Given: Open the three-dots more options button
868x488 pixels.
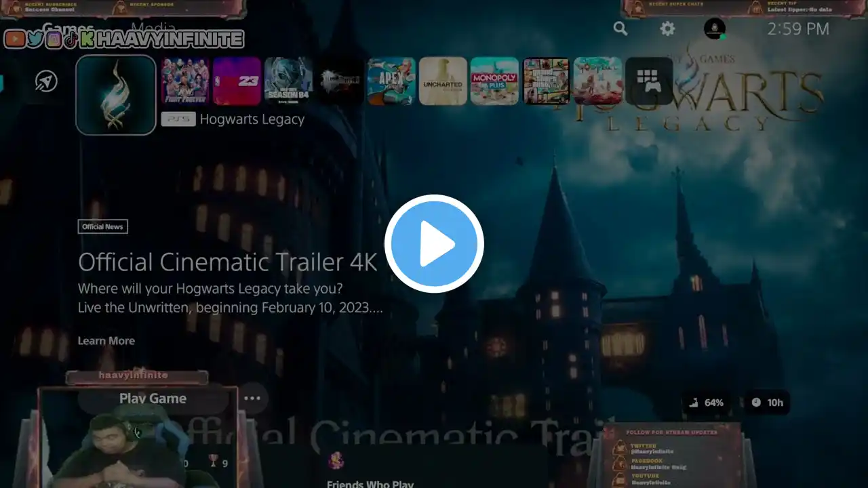Looking at the screenshot, I should click(x=252, y=399).
